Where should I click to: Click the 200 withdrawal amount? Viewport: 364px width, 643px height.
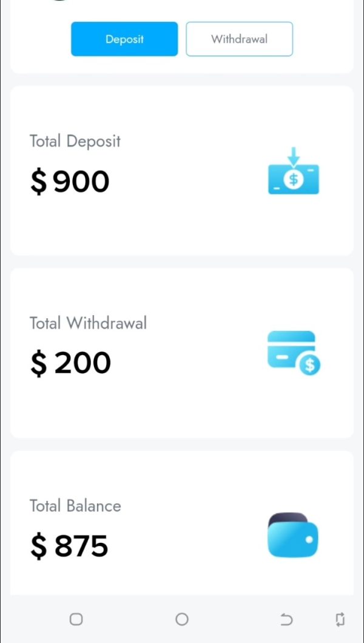click(x=83, y=364)
